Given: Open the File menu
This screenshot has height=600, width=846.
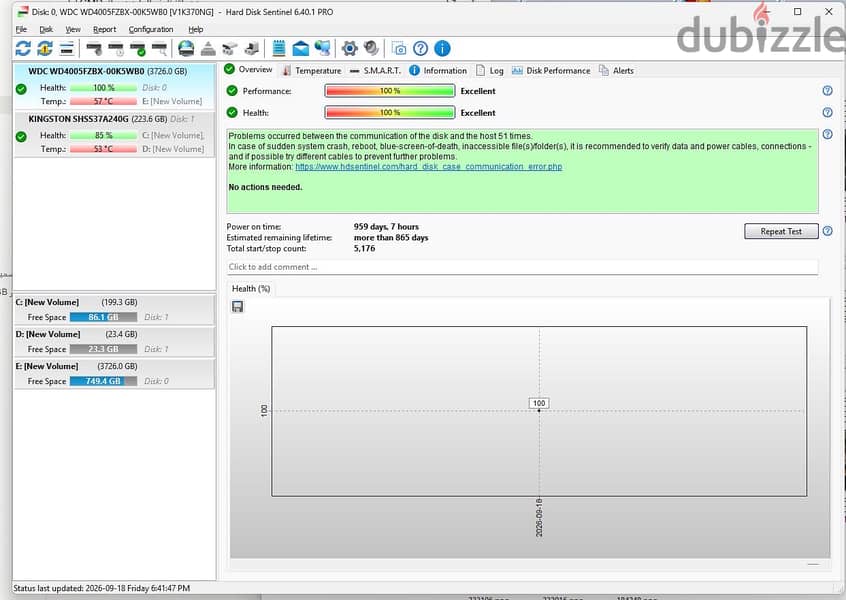Looking at the screenshot, I should click(21, 29).
